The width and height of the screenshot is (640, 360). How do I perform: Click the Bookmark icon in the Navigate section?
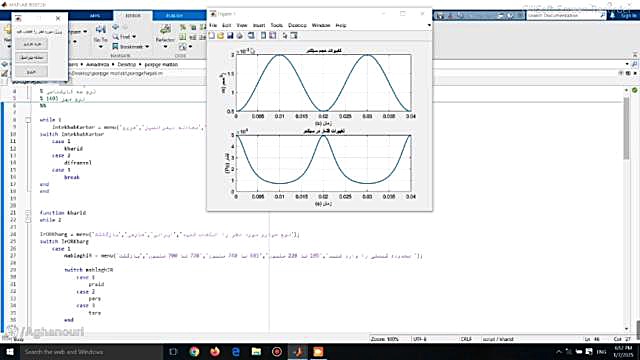pyautogui.click(x=116, y=47)
